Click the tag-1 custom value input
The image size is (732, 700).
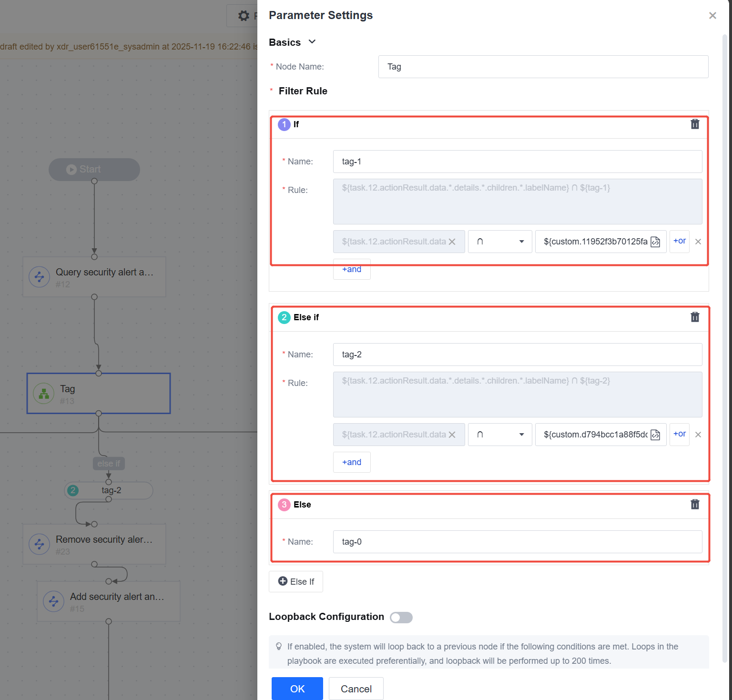pyautogui.click(x=595, y=242)
